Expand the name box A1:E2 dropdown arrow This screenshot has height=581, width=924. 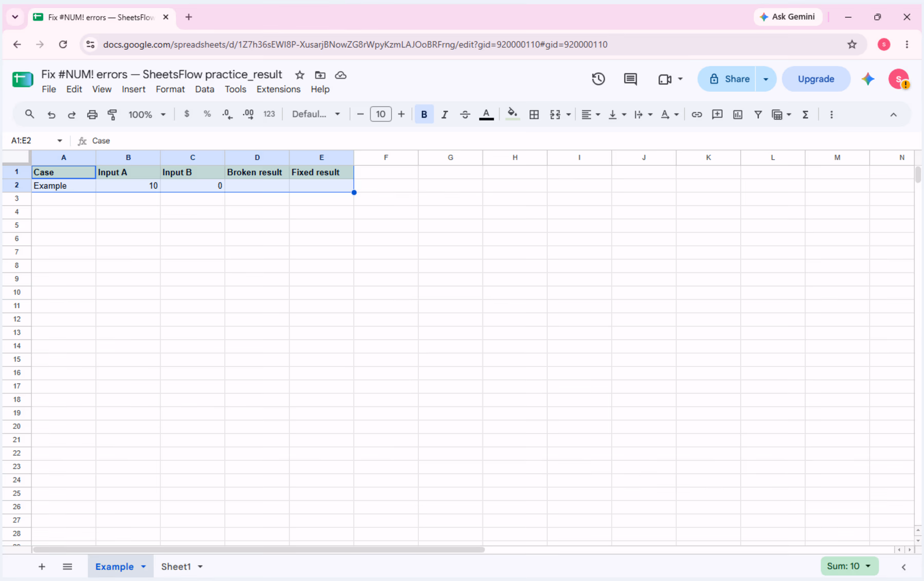(60, 141)
